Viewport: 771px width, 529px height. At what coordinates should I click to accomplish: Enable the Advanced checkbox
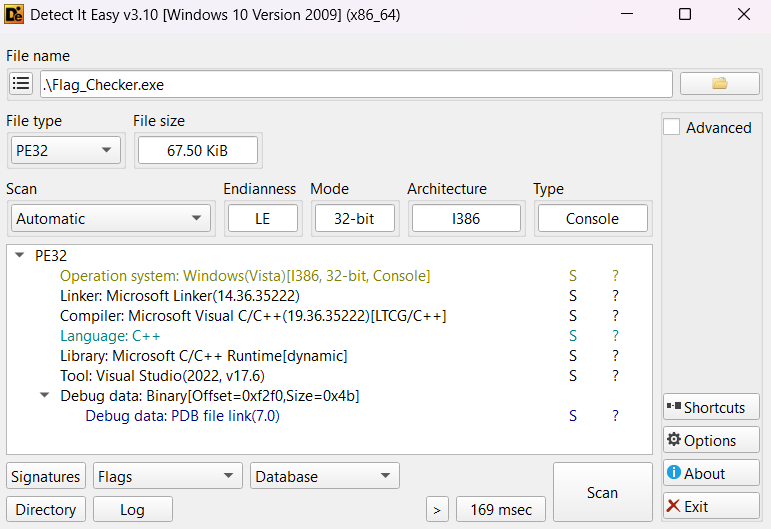pyautogui.click(x=672, y=127)
